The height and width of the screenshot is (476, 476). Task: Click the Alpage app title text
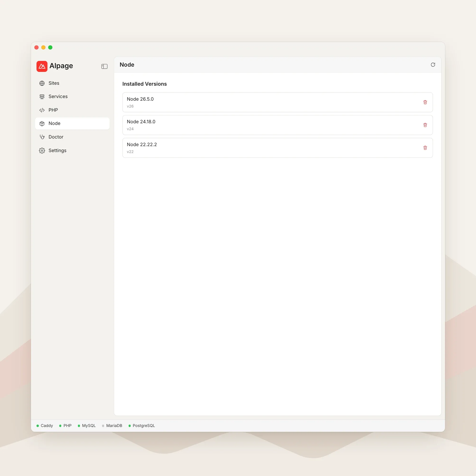[x=61, y=66]
